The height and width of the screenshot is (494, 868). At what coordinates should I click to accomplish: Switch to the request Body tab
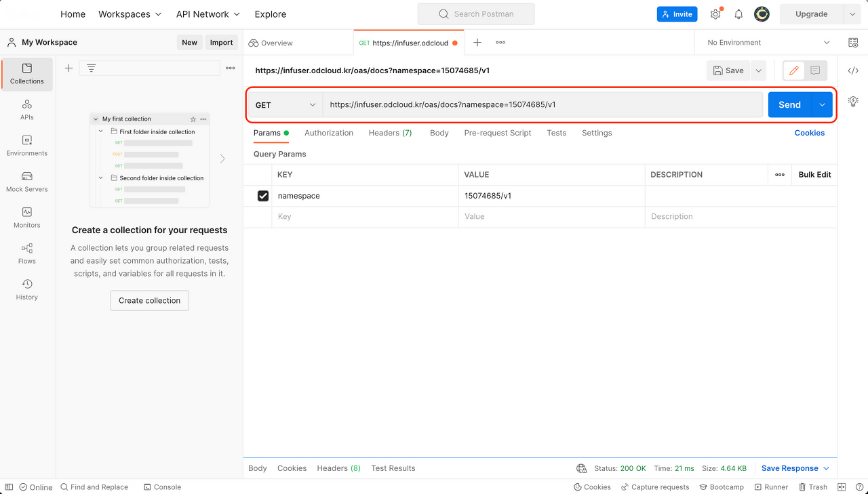click(439, 133)
